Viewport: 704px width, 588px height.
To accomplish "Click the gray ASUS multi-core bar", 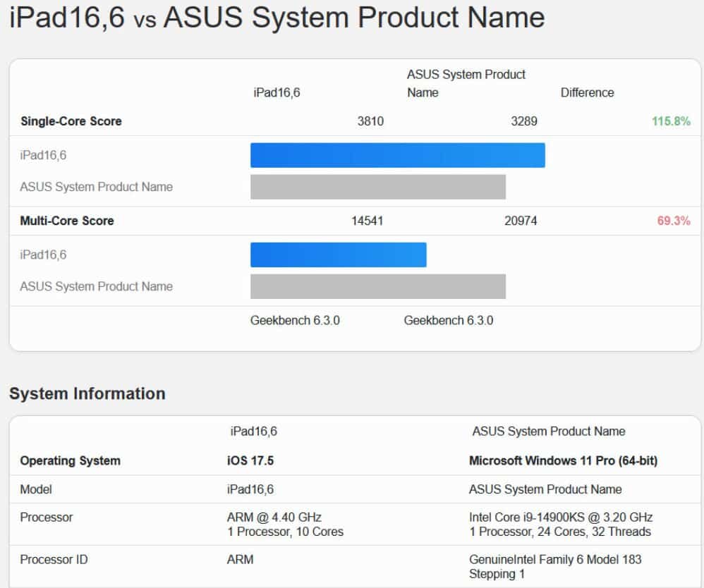I will pos(378,286).
